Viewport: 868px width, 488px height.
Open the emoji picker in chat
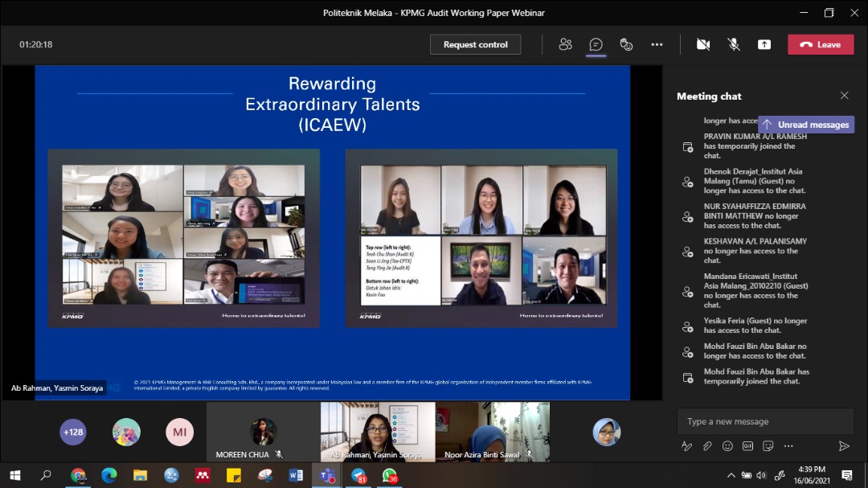pyautogui.click(x=727, y=446)
